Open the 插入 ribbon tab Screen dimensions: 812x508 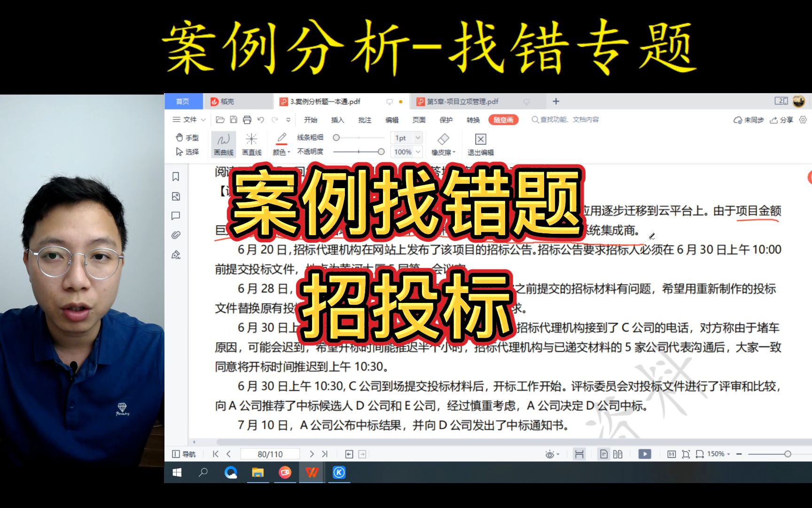pos(337,120)
